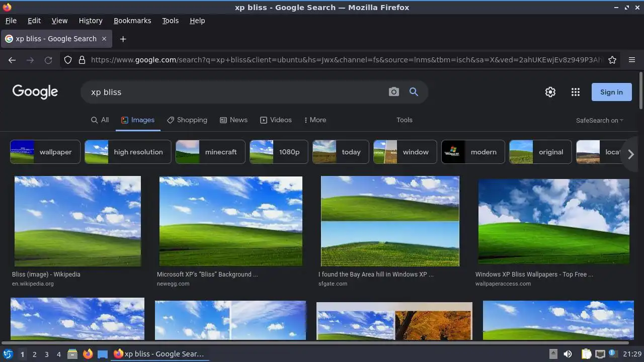Select the wallpaper filter chip
The height and width of the screenshot is (362, 644).
coord(45,152)
